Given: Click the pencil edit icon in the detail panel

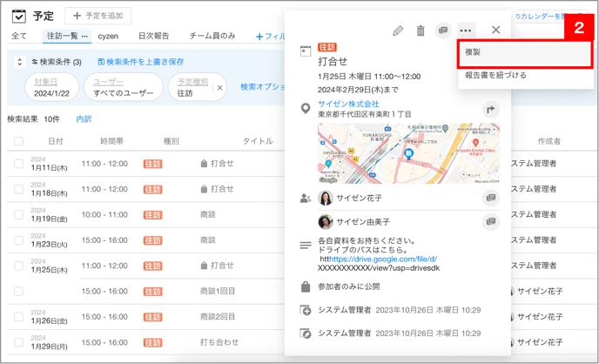Looking at the screenshot, I should pyautogui.click(x=398, y=30).
